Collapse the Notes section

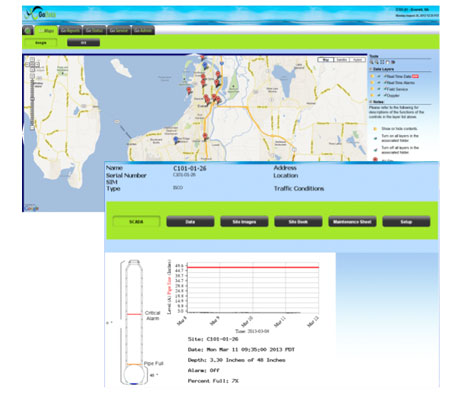click(x=371, y=102)
